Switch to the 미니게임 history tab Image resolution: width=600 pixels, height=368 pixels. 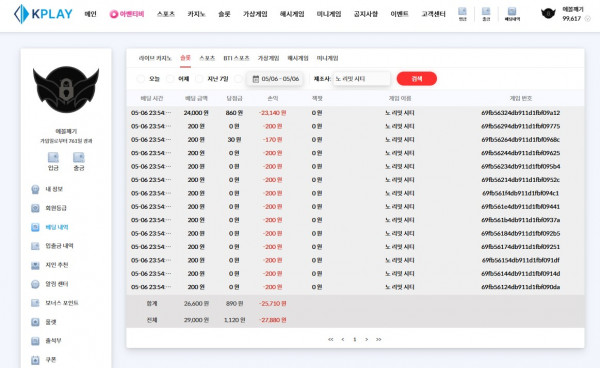pos(328,58)
